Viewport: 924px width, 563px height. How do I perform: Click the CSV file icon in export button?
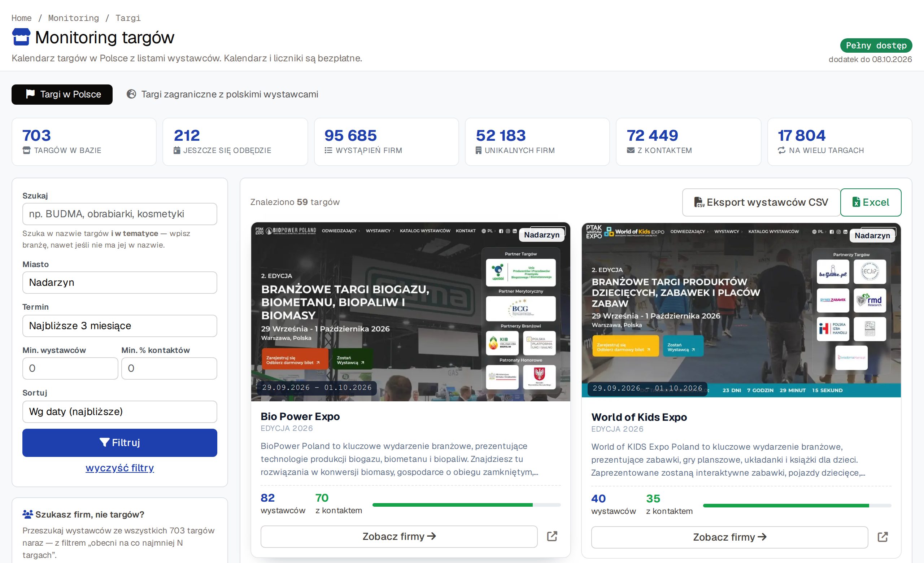[x=699, y=202]
